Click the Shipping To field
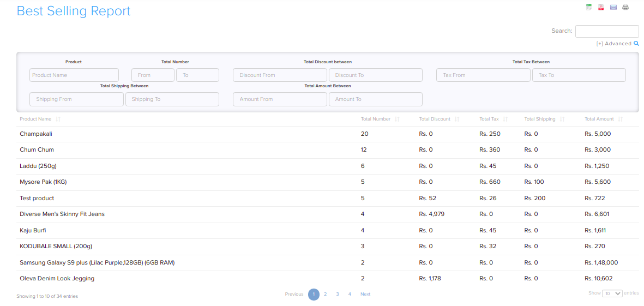644x306 pixels. tap(172, 99)
